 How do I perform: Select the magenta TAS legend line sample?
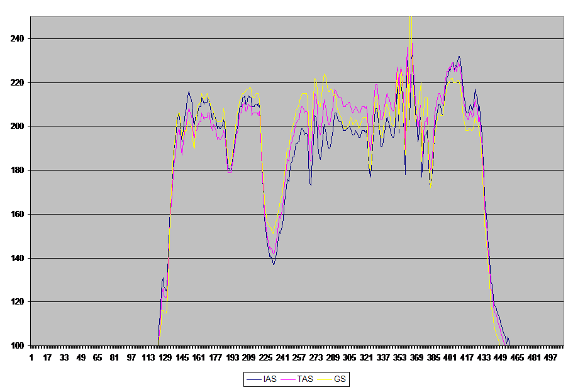point(288,379)
